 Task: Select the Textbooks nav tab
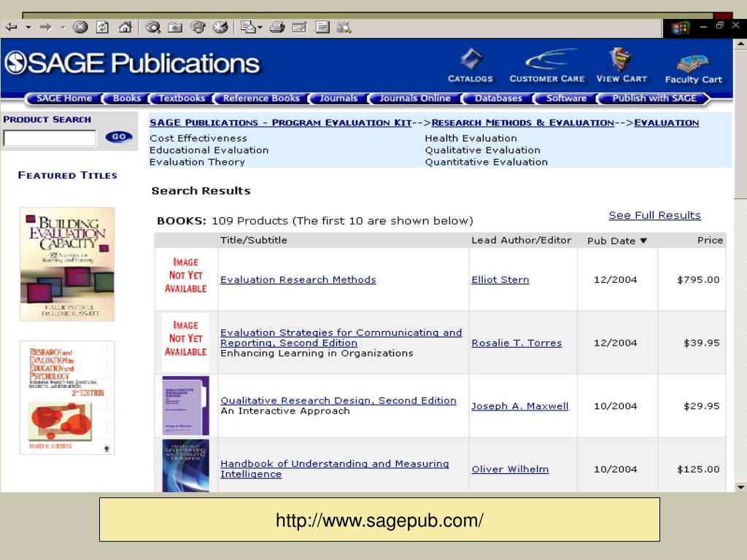[182, 98]
